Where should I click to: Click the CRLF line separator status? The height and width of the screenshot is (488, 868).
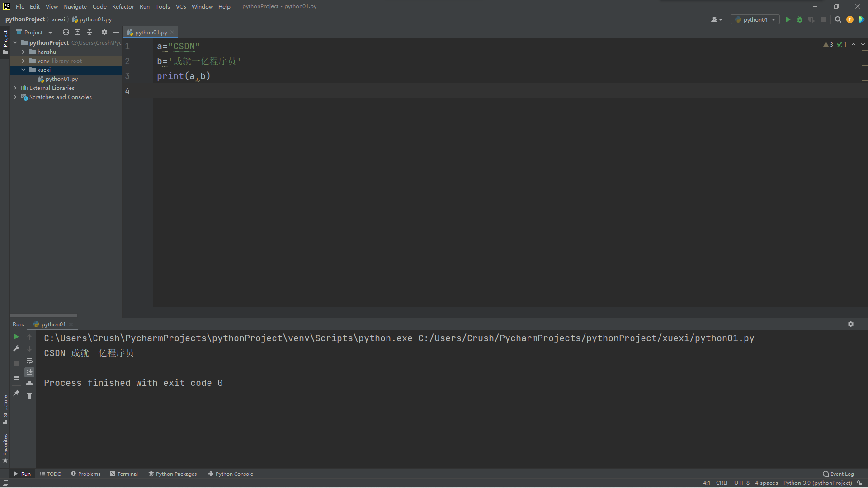tap(722, 483)
